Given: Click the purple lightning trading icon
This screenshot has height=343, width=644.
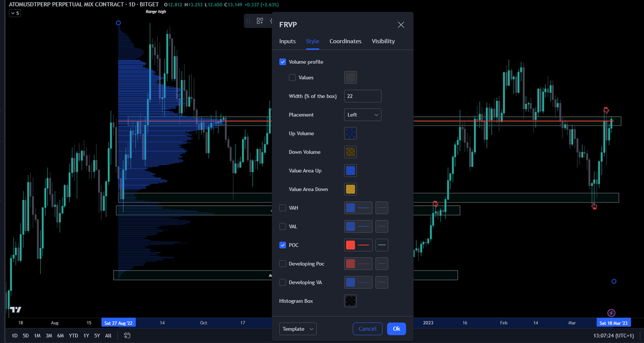Looking at the screenshot, I should [611, 312].
